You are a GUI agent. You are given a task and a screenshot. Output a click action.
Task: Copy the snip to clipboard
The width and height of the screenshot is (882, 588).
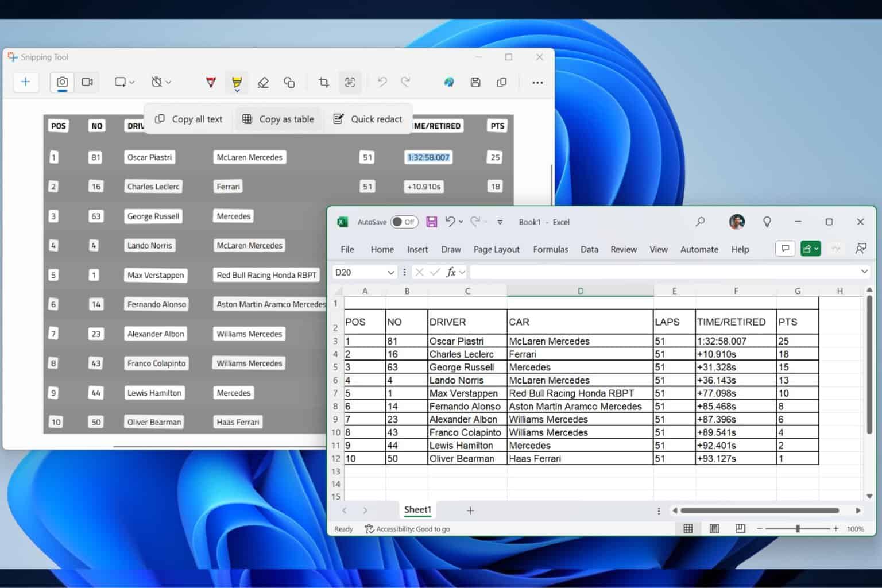click(x=501, y=83)
